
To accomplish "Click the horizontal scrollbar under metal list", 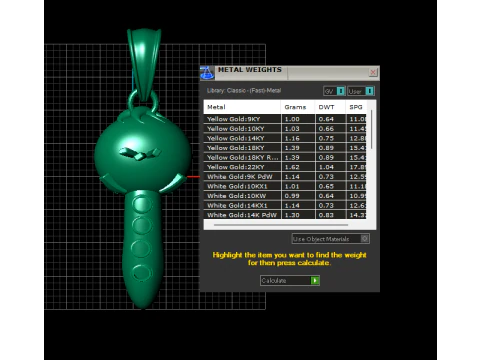I will click(x=281, y=225).
